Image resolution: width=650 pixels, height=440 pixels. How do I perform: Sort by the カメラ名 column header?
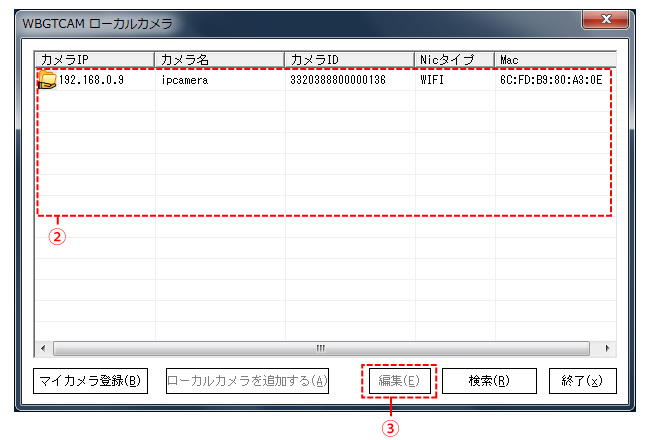220,60
